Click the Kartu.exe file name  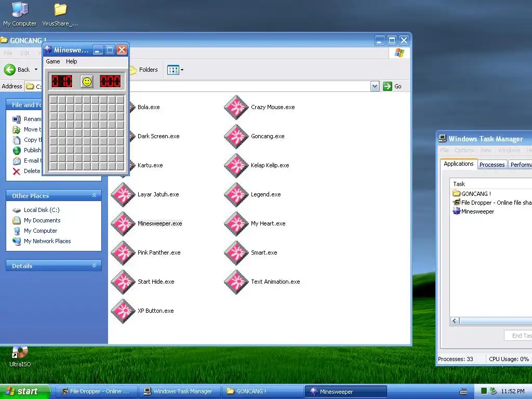coord(150,166)
